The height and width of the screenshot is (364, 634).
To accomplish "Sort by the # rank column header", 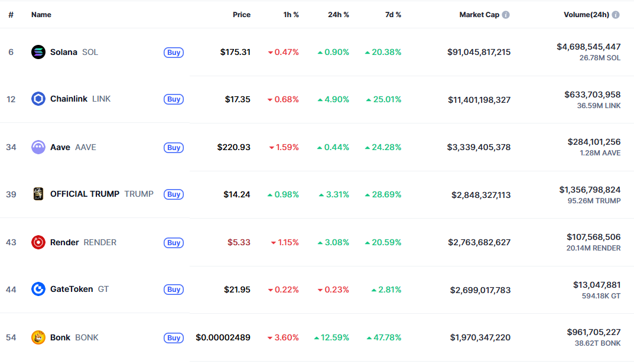I will pos(11,15).
